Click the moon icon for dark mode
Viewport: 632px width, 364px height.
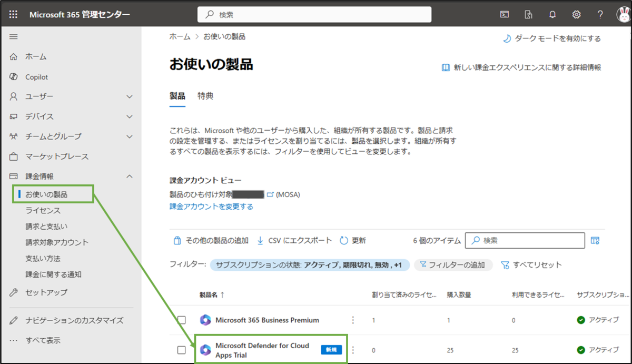pyautogui.click(x=507, y=38)
